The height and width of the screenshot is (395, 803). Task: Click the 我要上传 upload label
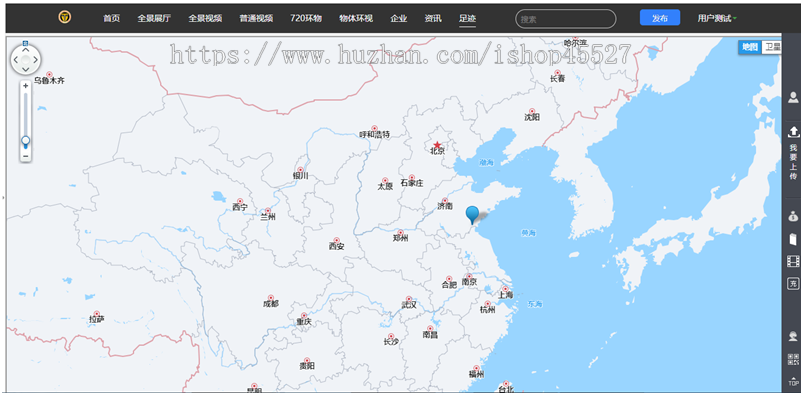click(x=793, y=161)
